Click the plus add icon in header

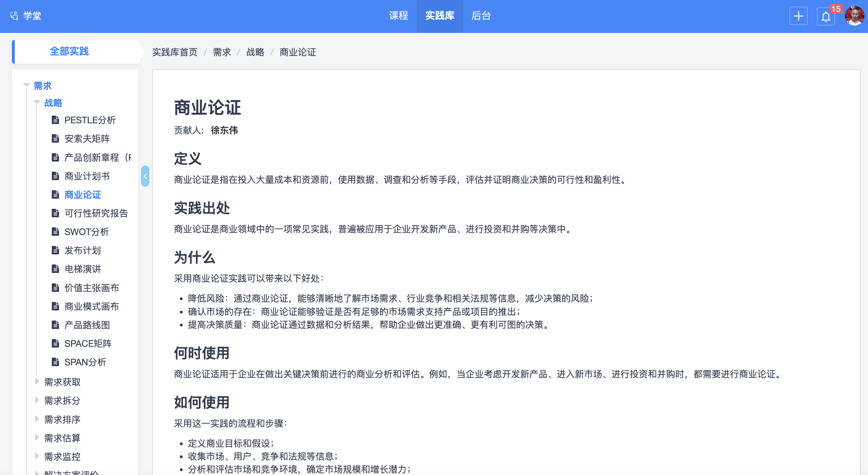798,16
